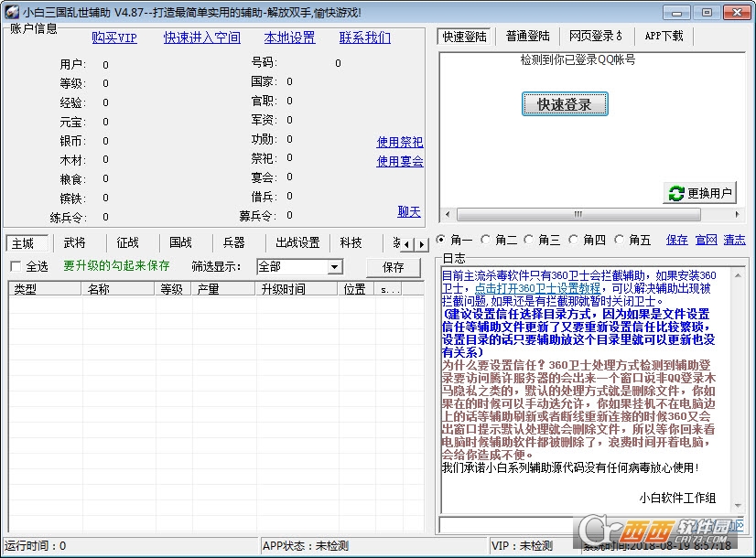
Task: Open the 联系我们 link
Action: pos(365,38)
